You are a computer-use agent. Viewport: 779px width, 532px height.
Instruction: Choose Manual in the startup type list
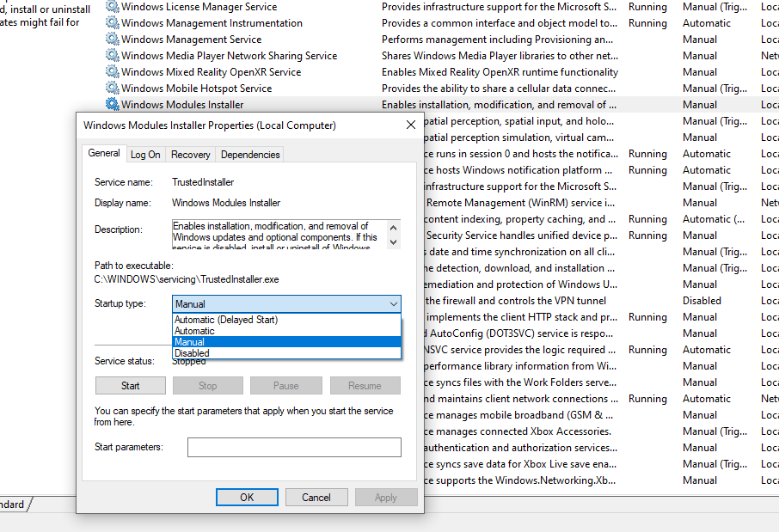click(x=286, y=342)
